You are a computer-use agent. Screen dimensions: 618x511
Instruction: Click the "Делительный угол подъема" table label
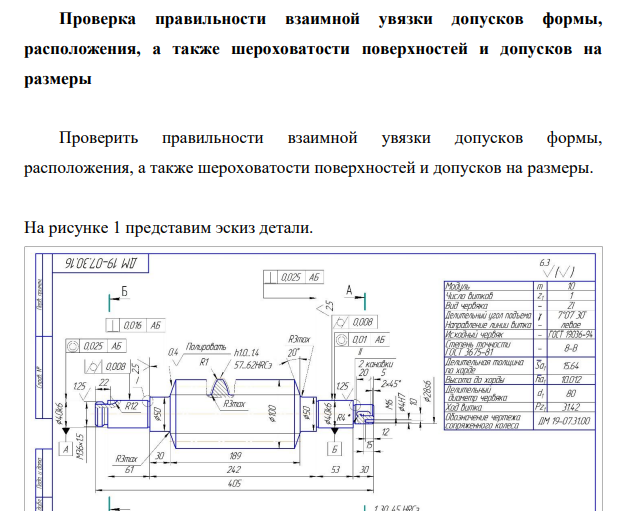488,315
